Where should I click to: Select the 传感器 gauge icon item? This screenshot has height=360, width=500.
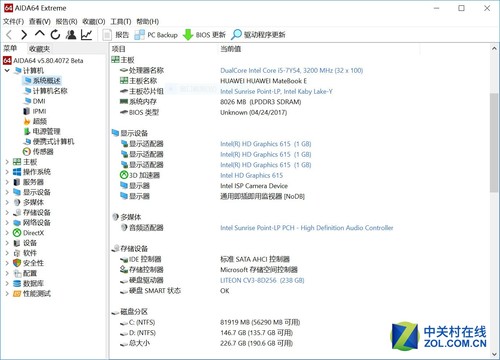pos(27,152)
